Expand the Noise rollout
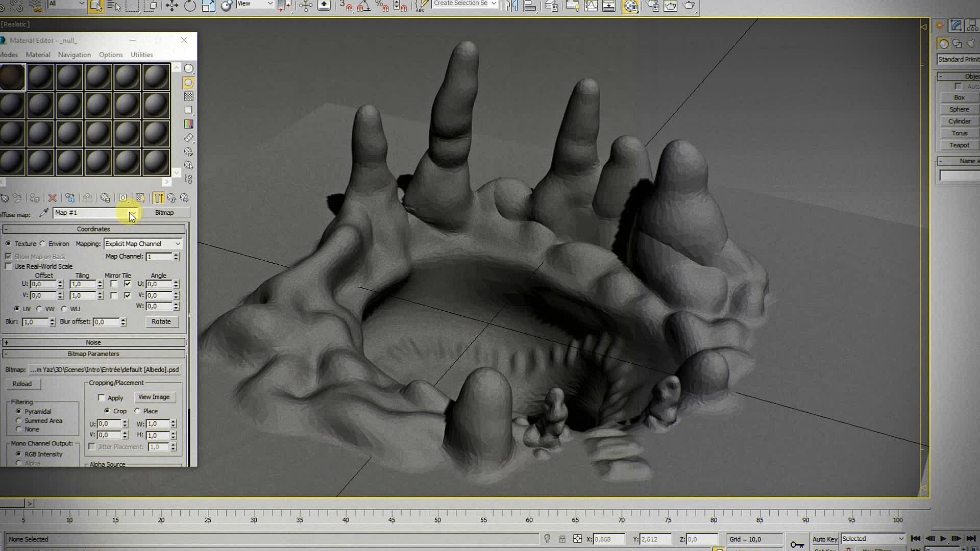The height and width of the screenshot is (551, 980). point(93,342)
